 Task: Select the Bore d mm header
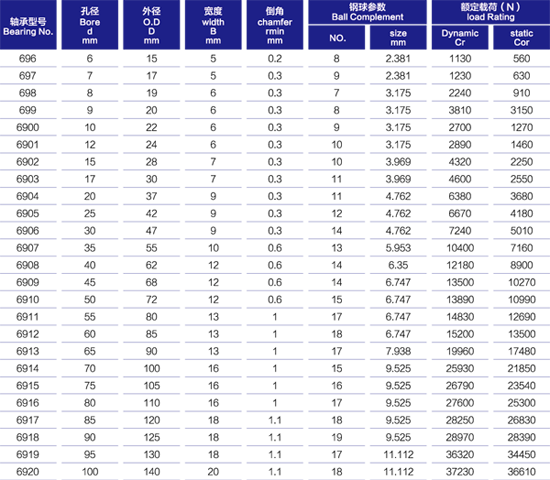tap(90, 25)
